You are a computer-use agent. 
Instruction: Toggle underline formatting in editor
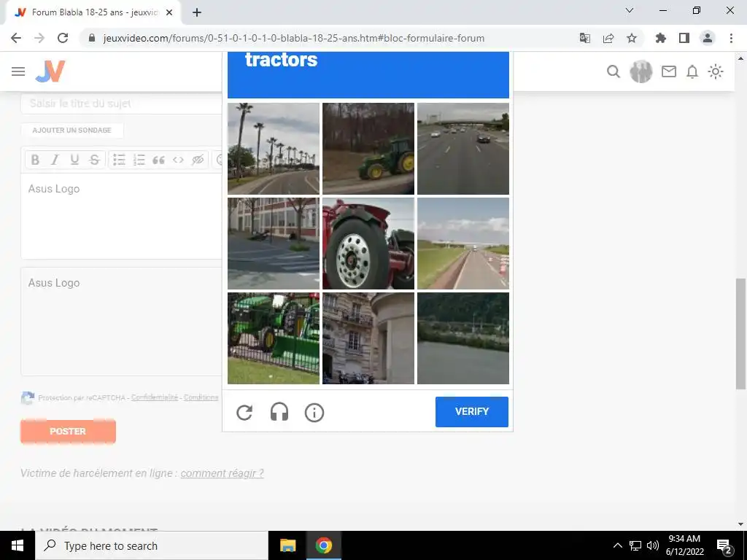tap(74, 160)
